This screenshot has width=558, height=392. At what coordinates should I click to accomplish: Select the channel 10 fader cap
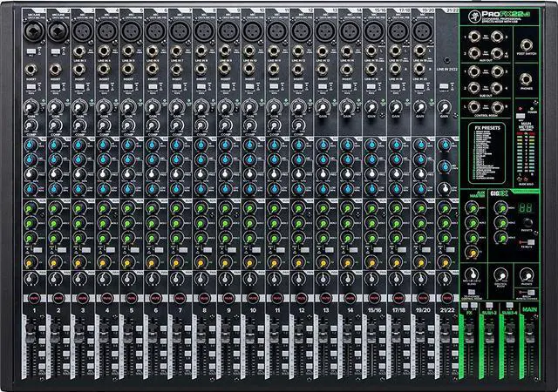[249, 335]
